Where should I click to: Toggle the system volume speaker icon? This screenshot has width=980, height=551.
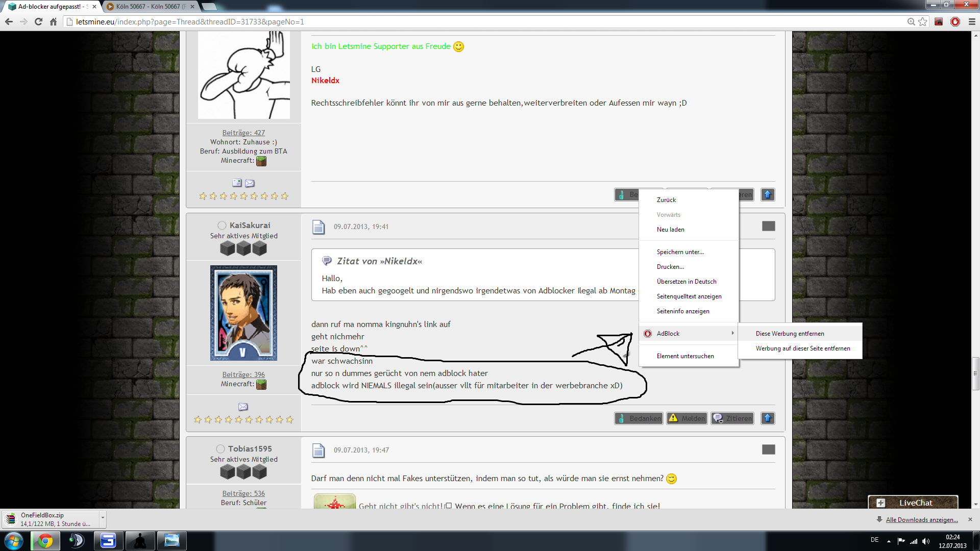(926, 541)
